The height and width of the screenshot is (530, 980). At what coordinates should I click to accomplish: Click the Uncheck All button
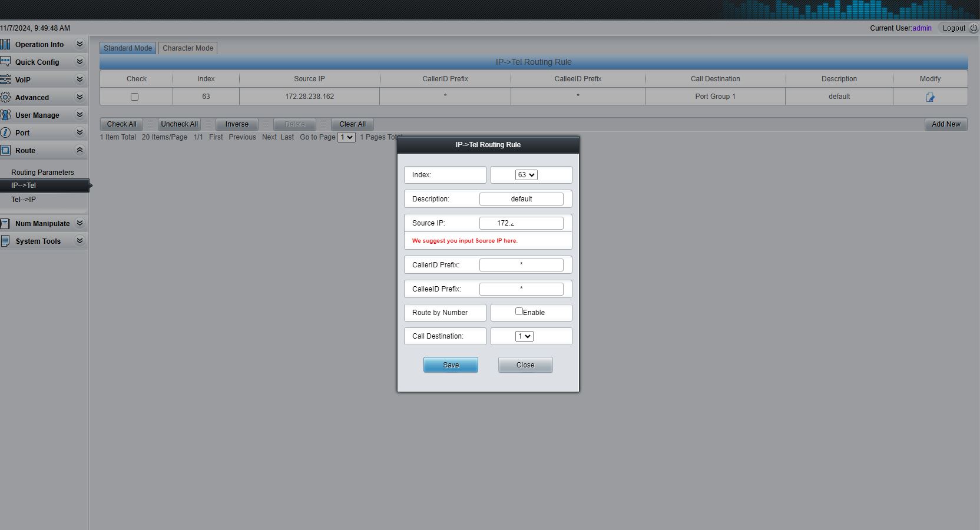click(179, 124)
